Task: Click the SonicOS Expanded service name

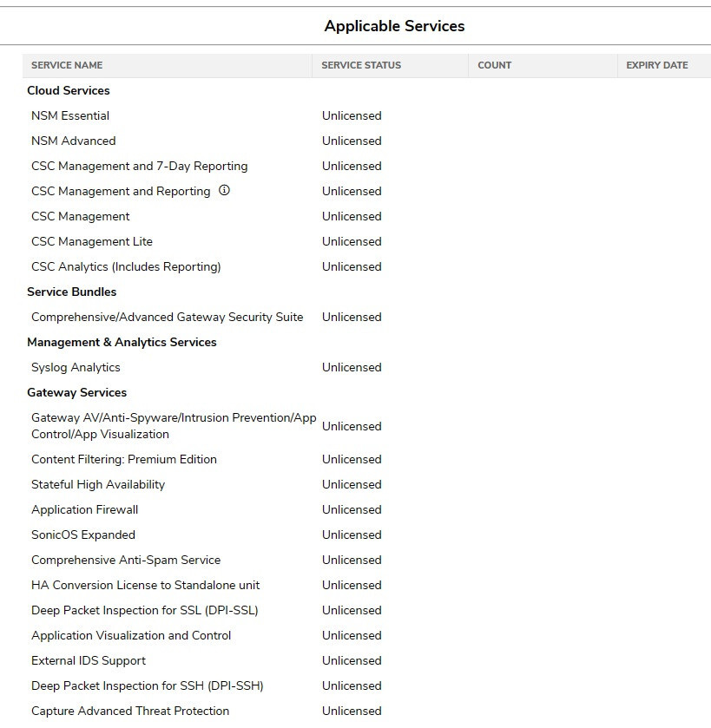Action: [x=83, y=535]
